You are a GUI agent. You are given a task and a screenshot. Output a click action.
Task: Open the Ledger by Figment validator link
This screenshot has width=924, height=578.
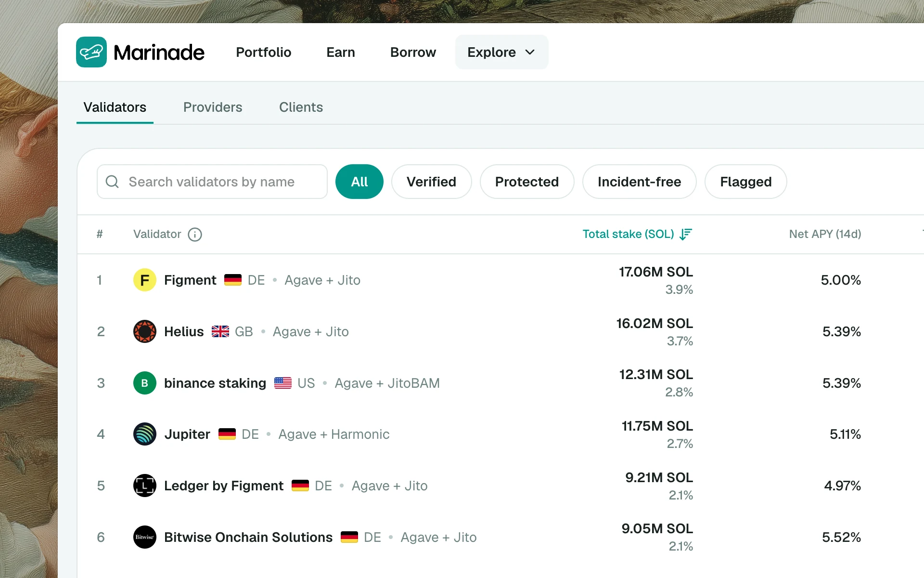click(x=224, y=486)
